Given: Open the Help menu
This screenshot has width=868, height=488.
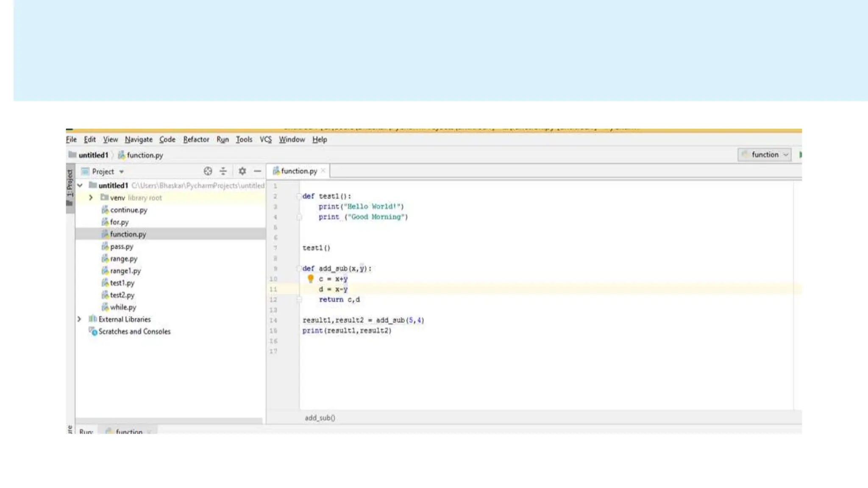Looking at the screenshot, I should [x=320, y=139].
